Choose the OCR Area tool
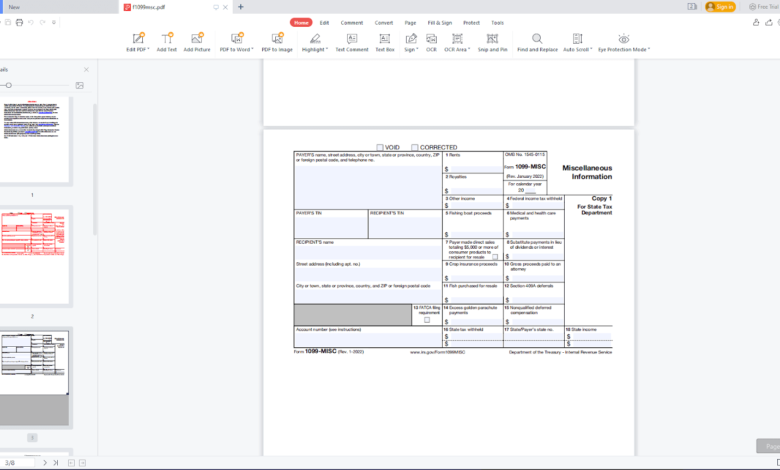Viewport: 780px width, 470px height. [x=457, y=42]
